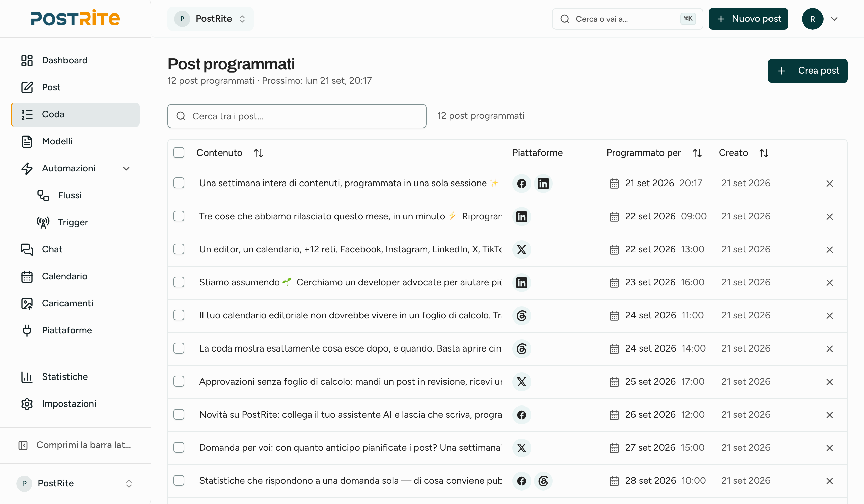864x504 pixels.
Task: Check the 'Stiamo assumendo' post checkbox
Action: [x=179, y=282]
